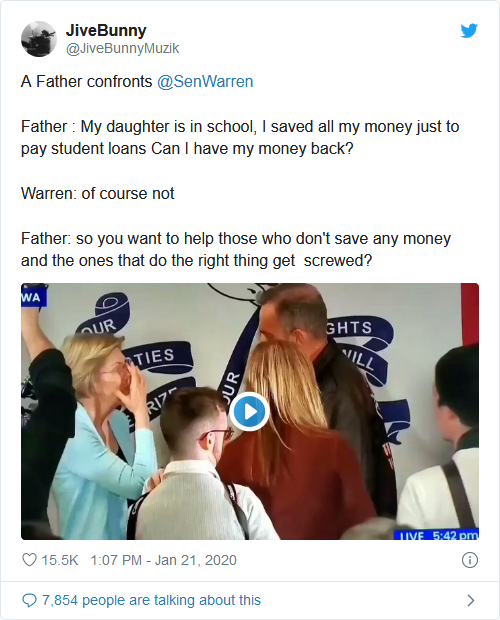
Task: Open the tweet info icon
Action: coord(470,560)
